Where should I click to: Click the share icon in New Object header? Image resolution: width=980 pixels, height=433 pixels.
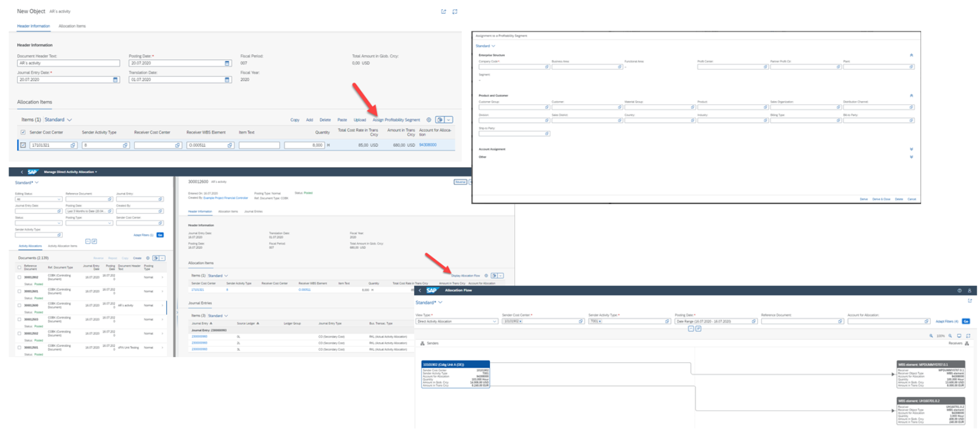[443, 11]
